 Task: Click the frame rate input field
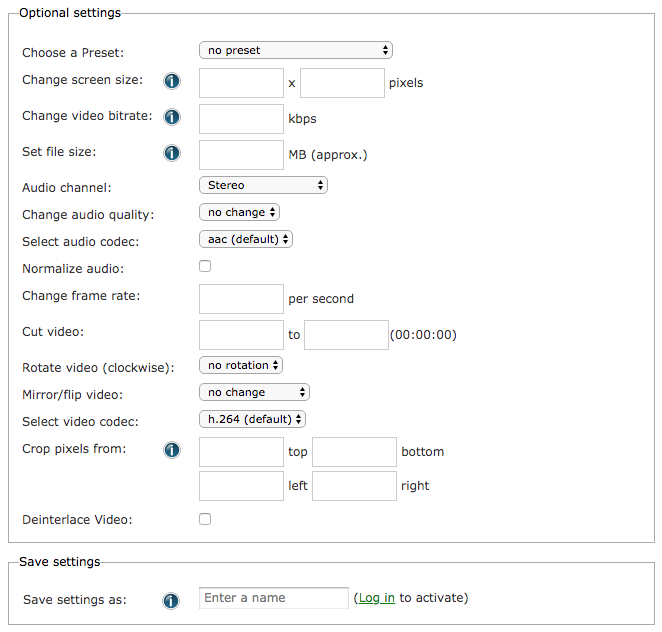click(242, 299)
